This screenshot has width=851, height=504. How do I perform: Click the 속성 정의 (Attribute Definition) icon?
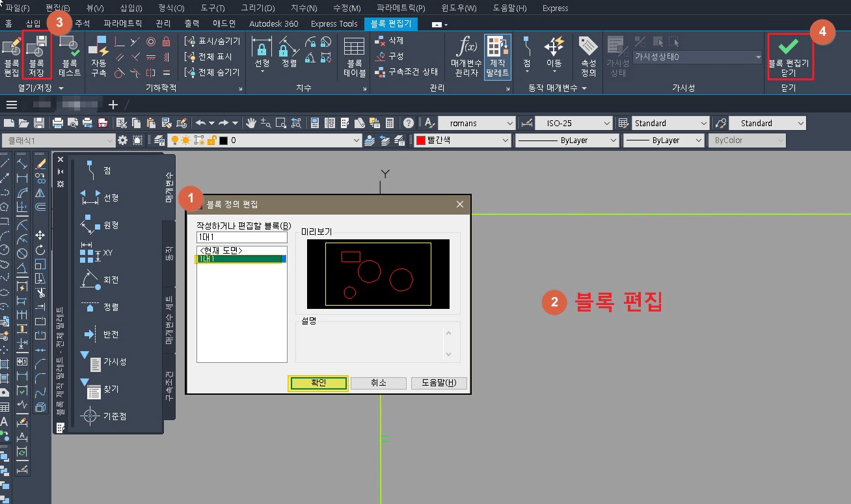pos(588,56)
